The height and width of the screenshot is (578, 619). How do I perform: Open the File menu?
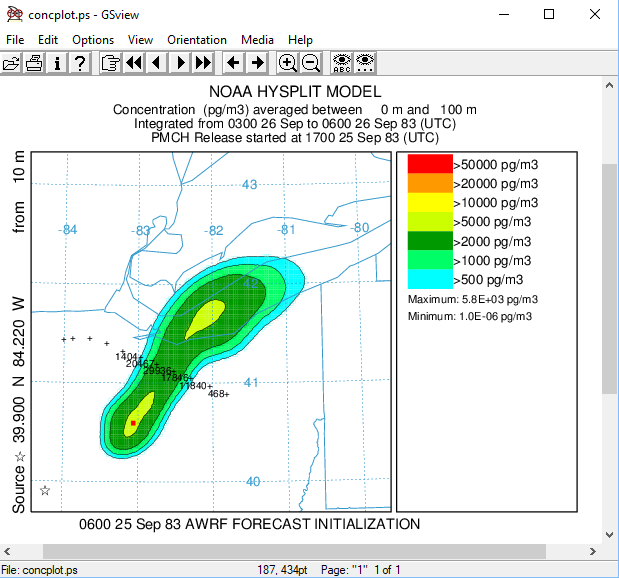16,40
